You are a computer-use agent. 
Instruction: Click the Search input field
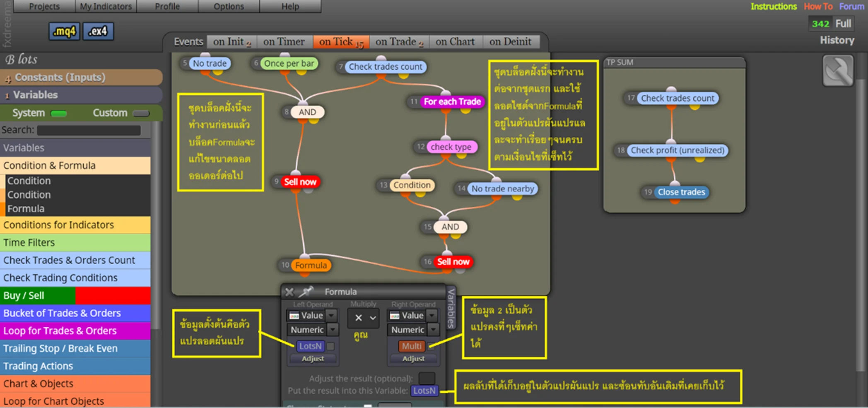point(89,130)
